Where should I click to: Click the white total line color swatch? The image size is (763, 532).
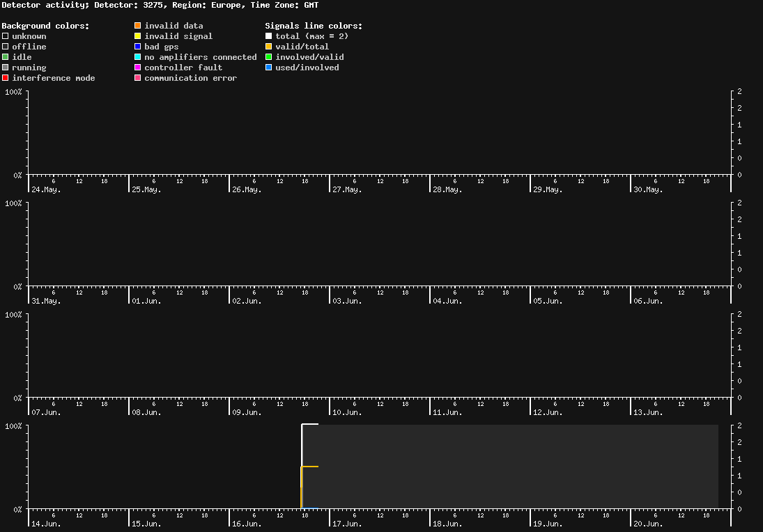point(268,36)
